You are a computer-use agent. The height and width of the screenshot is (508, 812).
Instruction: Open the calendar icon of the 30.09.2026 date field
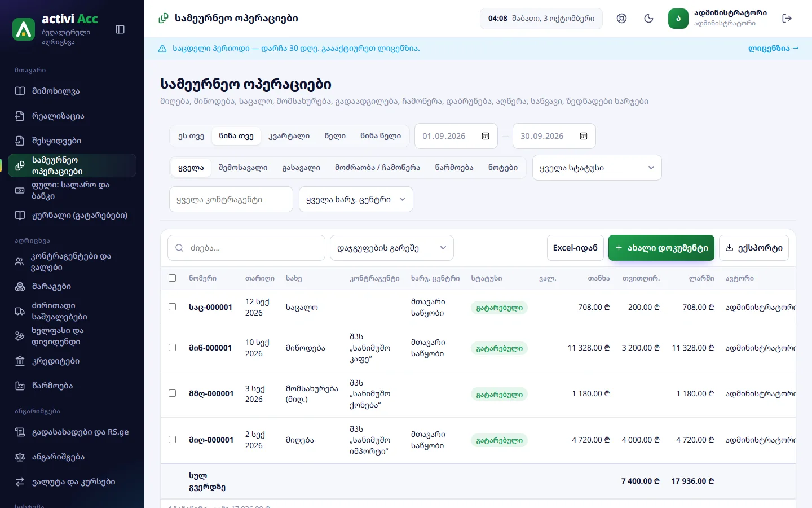pos(584,136)
